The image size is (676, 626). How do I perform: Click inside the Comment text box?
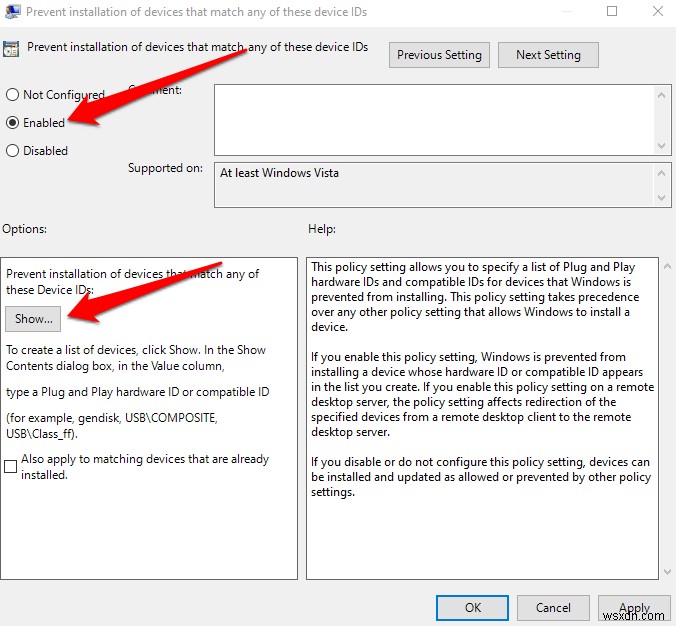[x=434, y=120]
